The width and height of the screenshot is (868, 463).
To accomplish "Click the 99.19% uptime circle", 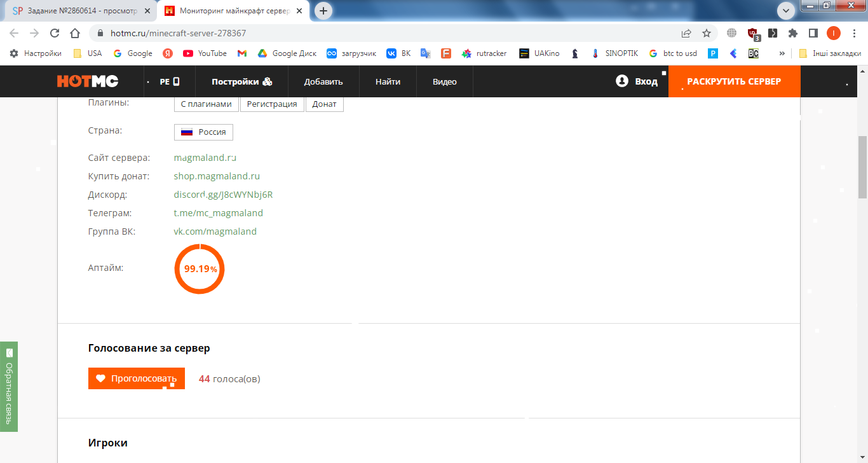I will [x=200, y=269].
